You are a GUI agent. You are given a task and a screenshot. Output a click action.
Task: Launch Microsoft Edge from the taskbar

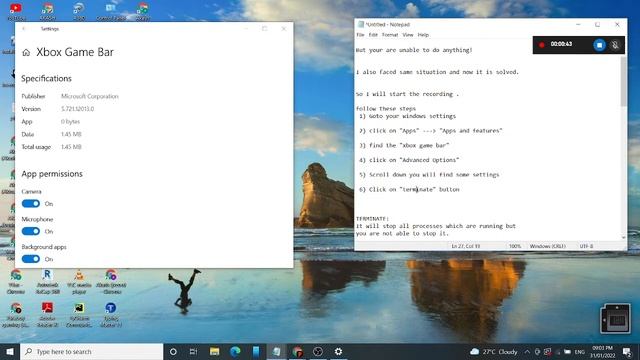(235, 351)
